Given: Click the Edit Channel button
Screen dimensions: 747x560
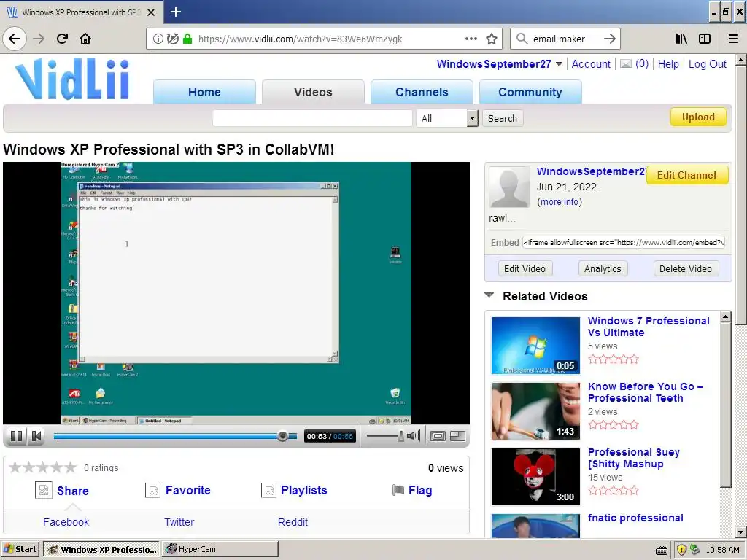Looking at the screenshot, I should point(686,175).
